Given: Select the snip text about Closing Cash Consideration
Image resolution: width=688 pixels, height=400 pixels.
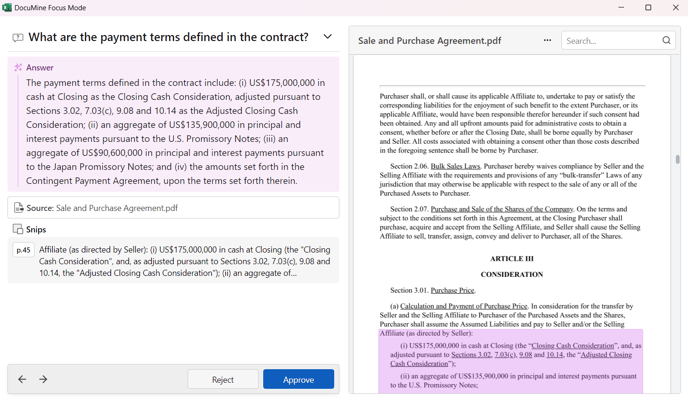Looking at the screenshot, I should point(184,261).
